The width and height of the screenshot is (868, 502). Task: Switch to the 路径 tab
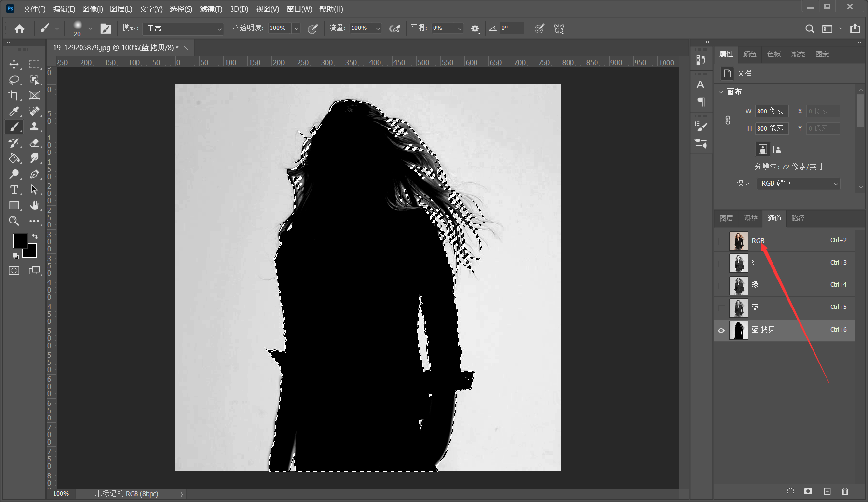798,218
